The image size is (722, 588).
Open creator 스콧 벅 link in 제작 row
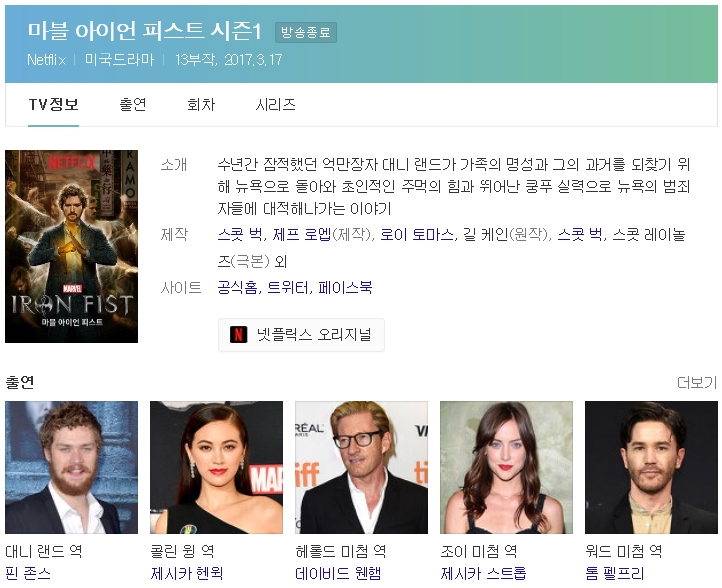tap(239, 235)
